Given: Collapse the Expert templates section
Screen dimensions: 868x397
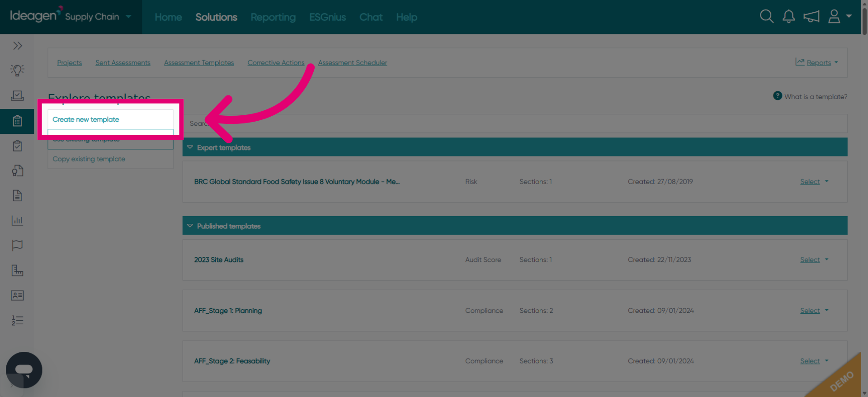Looking at the screenshot, I should 190,147.
